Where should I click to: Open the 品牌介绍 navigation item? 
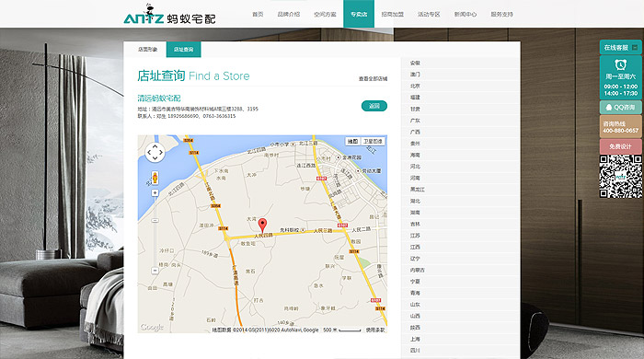pos(289,14)
